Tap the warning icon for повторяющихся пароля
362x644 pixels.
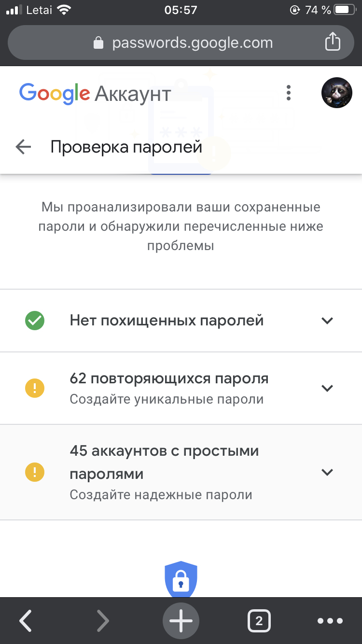click(35, 388)
